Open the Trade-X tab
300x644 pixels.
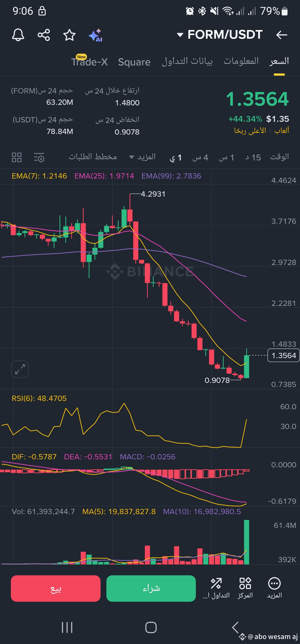click(x=89, y=61)
